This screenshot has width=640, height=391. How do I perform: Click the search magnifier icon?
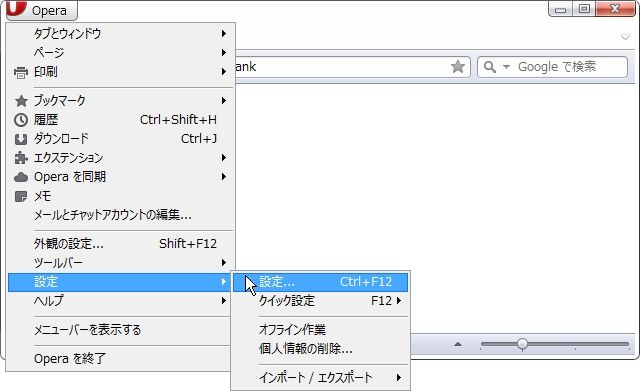click(x=490, y=67)
